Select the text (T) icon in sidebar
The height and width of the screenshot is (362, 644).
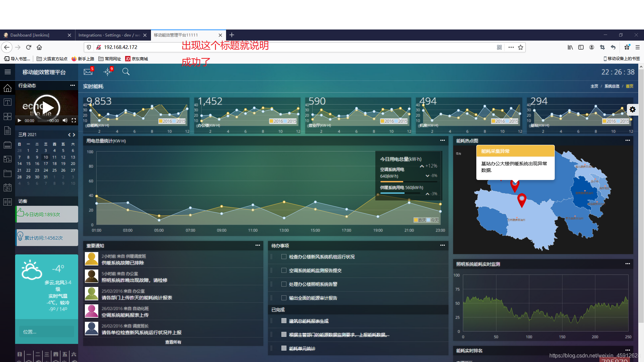click(x=7, y=102)
